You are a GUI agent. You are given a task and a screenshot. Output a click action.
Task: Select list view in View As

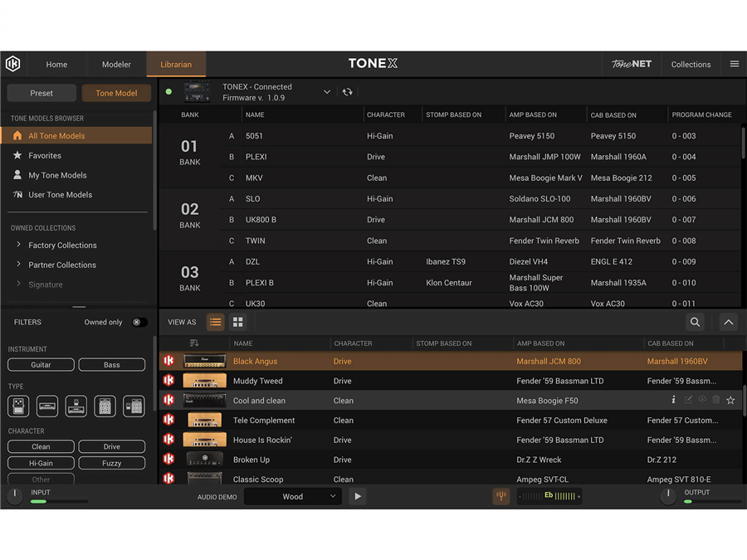(215, 322)
